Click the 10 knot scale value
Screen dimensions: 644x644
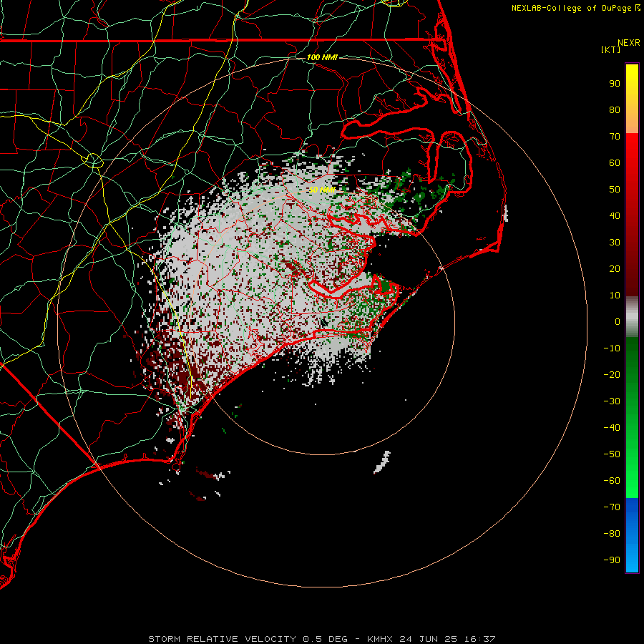pyautogui.click(x=615, y=296)
